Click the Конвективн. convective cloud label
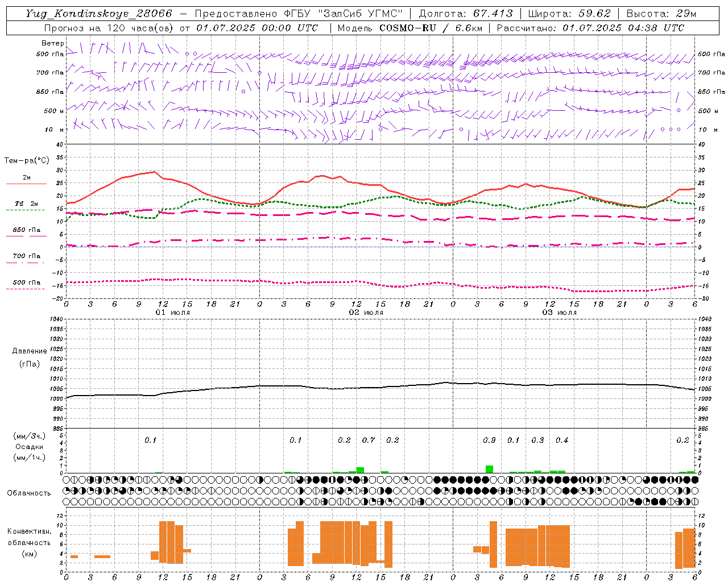 [x=30, y=531]
